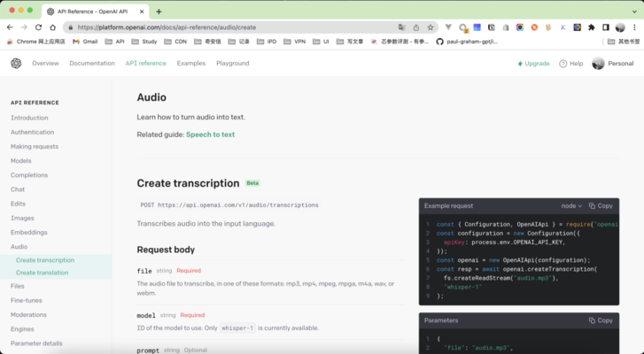Viewport: 644px width, 354px height.
Task: Click the whisper-1 inline code
Action: [x=237, y=328]
